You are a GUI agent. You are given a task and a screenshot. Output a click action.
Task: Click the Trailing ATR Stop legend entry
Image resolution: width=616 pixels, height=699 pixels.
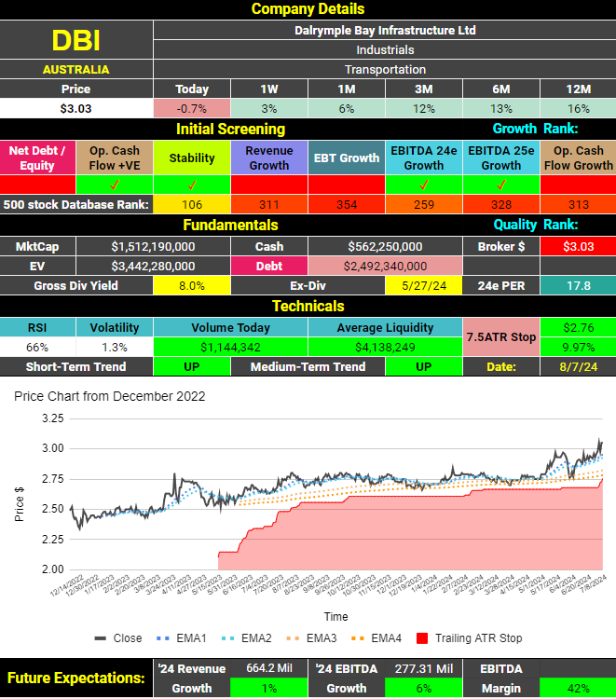pyautogui.click(x=470, y=638)
